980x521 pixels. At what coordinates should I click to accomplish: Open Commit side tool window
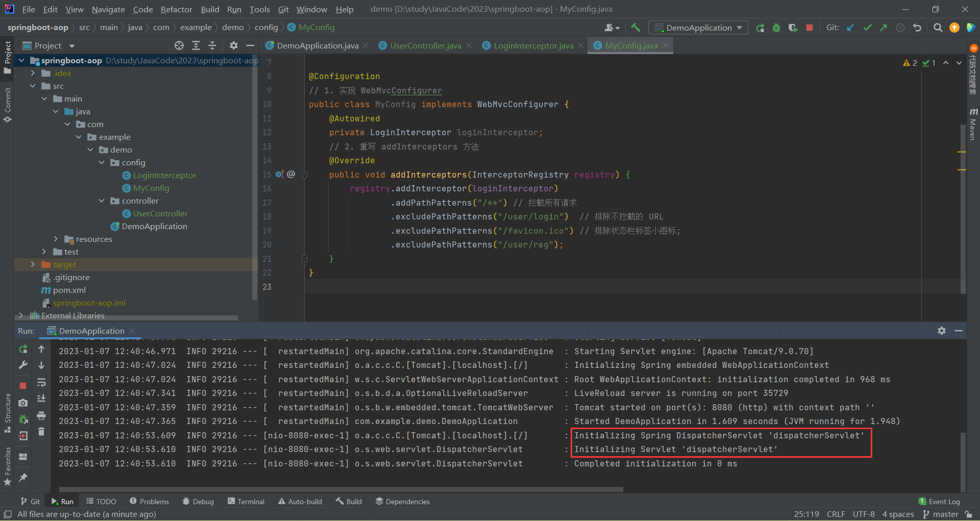[x=7, y=105]
